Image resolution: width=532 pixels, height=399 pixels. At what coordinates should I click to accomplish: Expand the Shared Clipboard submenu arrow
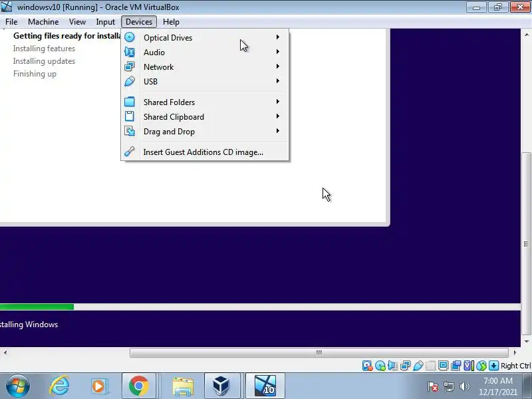click(277, 116)
